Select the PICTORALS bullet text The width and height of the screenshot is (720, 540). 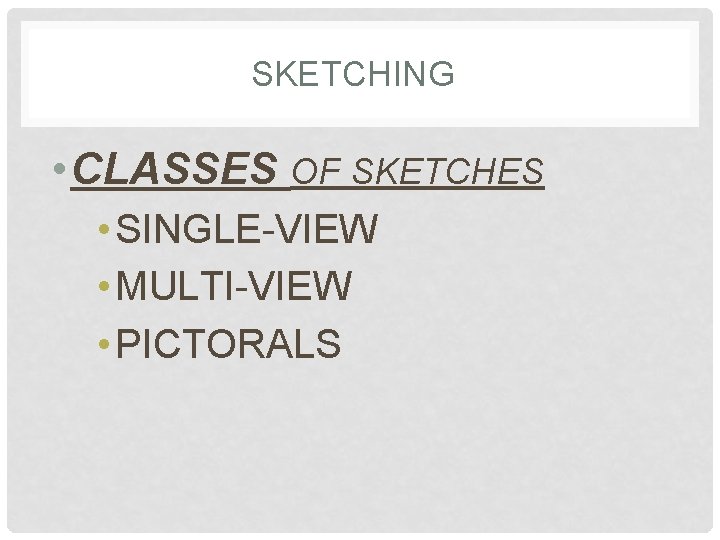click(228, 343)
